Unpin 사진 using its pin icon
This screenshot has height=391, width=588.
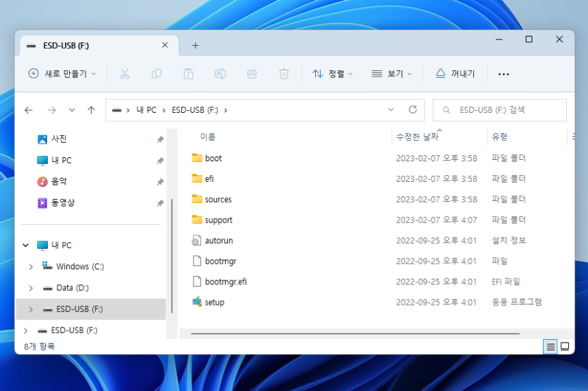click(x=160, y=139)
